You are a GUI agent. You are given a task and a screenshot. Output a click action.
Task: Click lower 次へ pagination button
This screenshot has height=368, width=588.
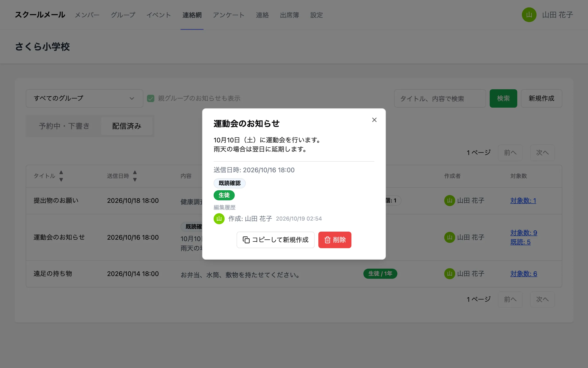(542, 299)
